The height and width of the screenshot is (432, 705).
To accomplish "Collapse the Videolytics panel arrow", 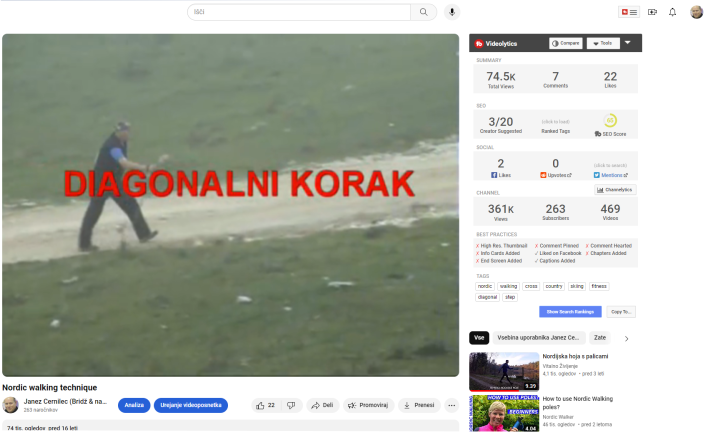I will 628,43.
